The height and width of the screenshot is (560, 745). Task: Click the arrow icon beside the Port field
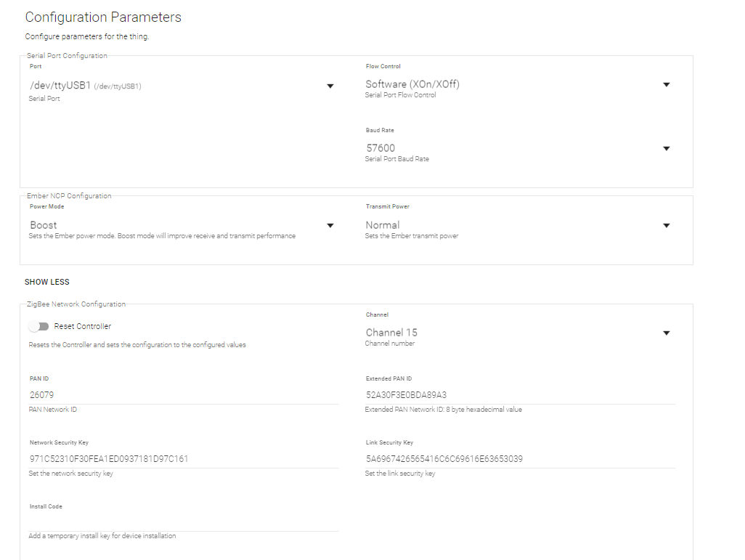click(330, 86)
